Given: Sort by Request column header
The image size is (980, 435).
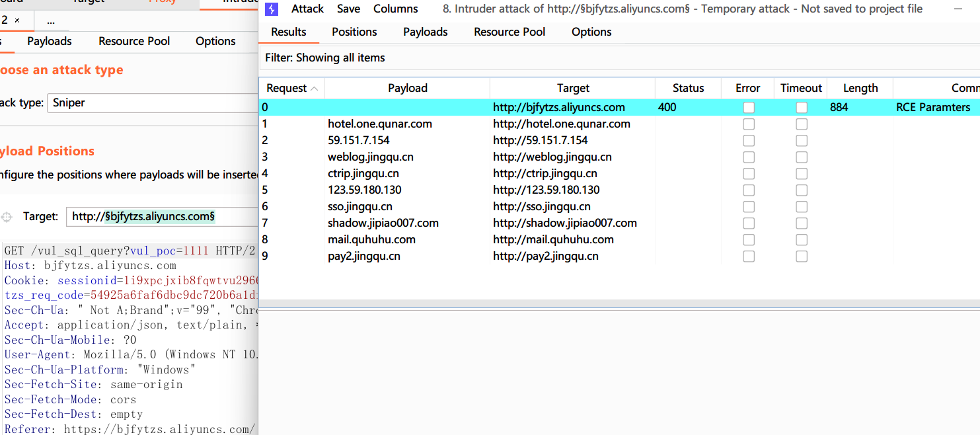Looking at the screenshot, I should pyautogui.click(x=291, y=88).
